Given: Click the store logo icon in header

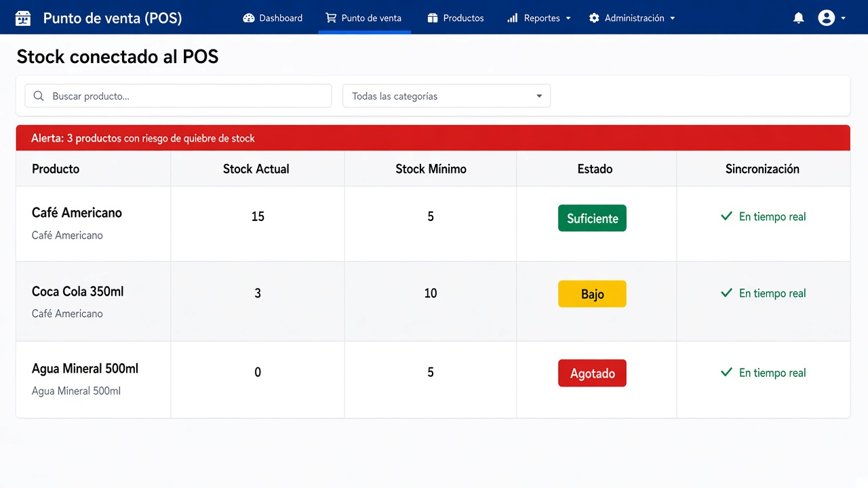Looking at the screenshot, I should 23,18.
